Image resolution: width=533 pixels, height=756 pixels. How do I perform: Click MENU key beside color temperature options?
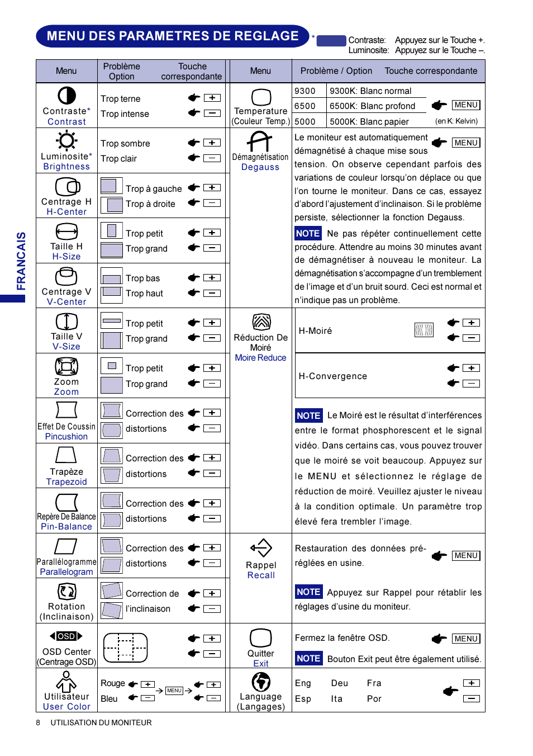click(x=466, y=105)
